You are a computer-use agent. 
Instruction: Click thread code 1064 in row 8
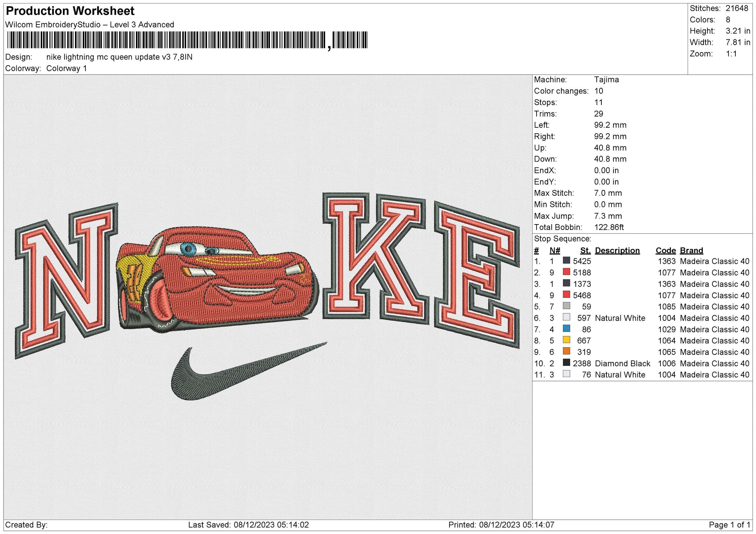tap(667, 341)
